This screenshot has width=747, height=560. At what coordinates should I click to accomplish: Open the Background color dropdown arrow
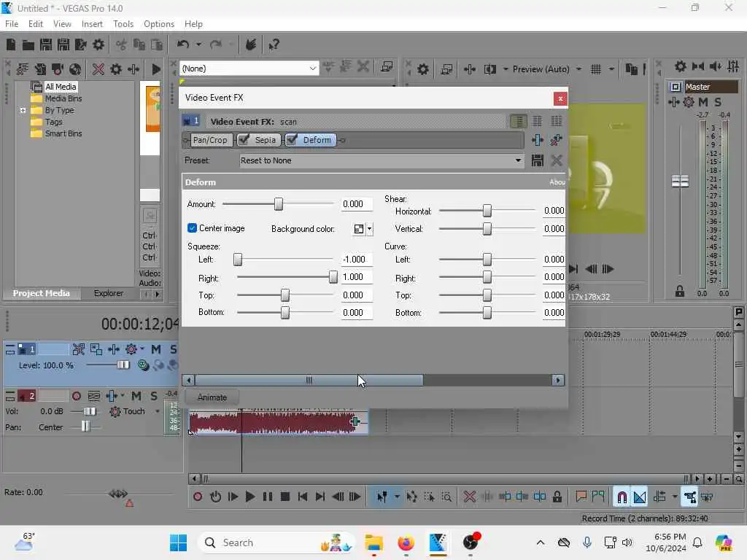370,229
